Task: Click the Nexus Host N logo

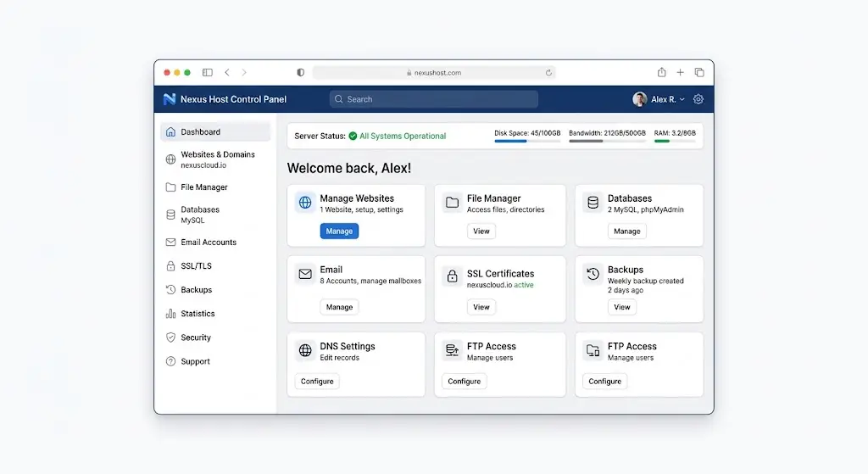Action: click(x=170, y=99)
